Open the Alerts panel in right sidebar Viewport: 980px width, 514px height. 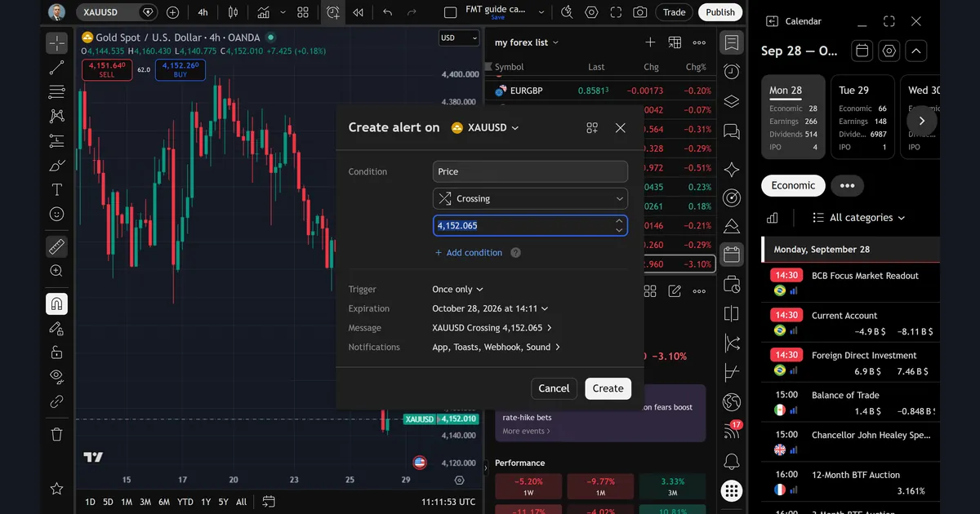coord(732,72)
